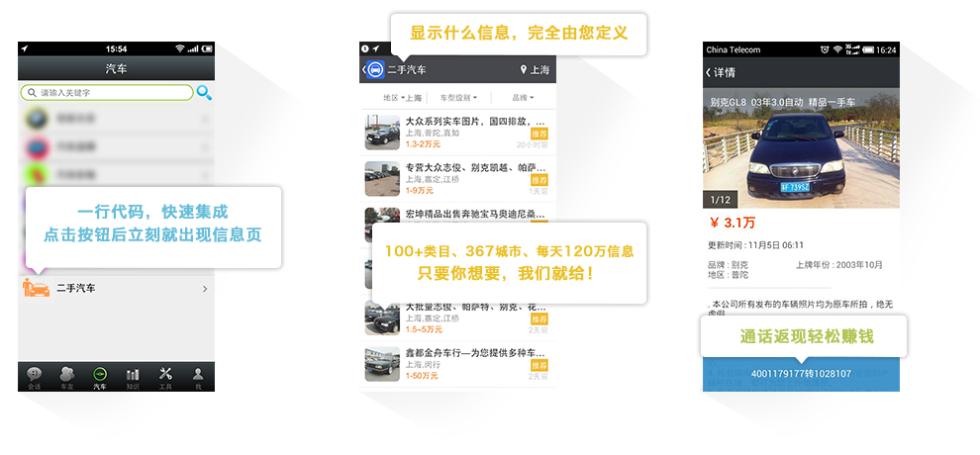Open listing 大批量志俊、帕萨特、别克
The image size is (980, 455).
coord(457,318)
